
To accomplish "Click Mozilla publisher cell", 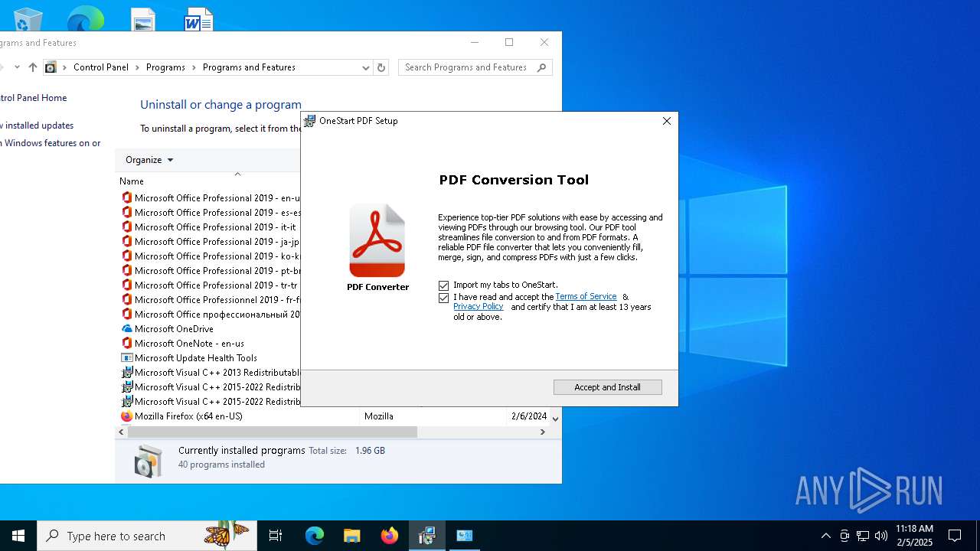I will pyautogui.click(x=379, y=416).
